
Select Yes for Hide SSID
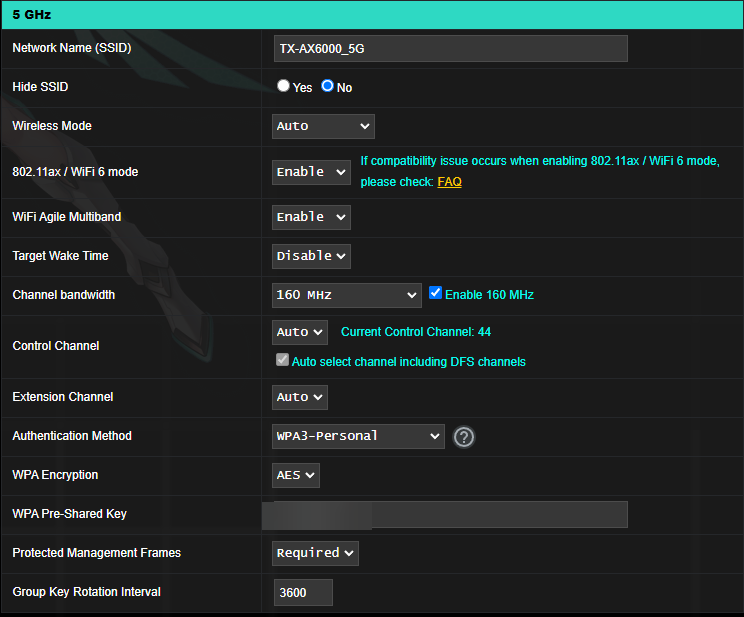(284, 87)
